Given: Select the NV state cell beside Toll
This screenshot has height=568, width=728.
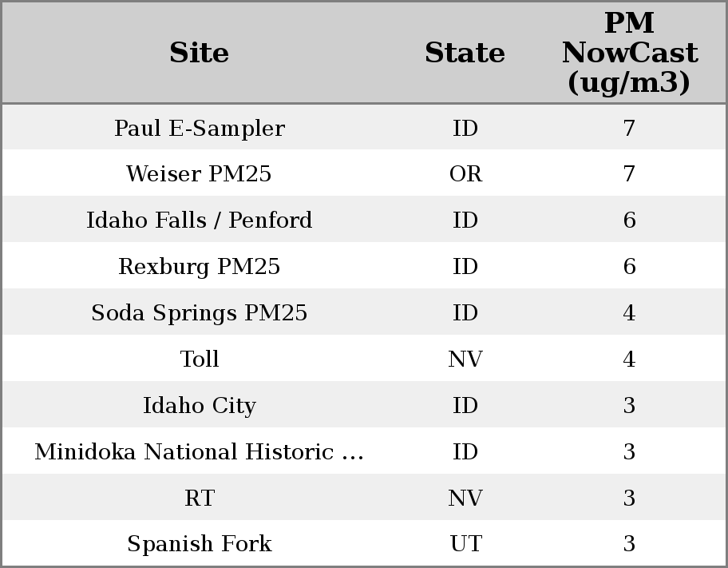Looking at the screenshot, I should (x=465, y=359).
